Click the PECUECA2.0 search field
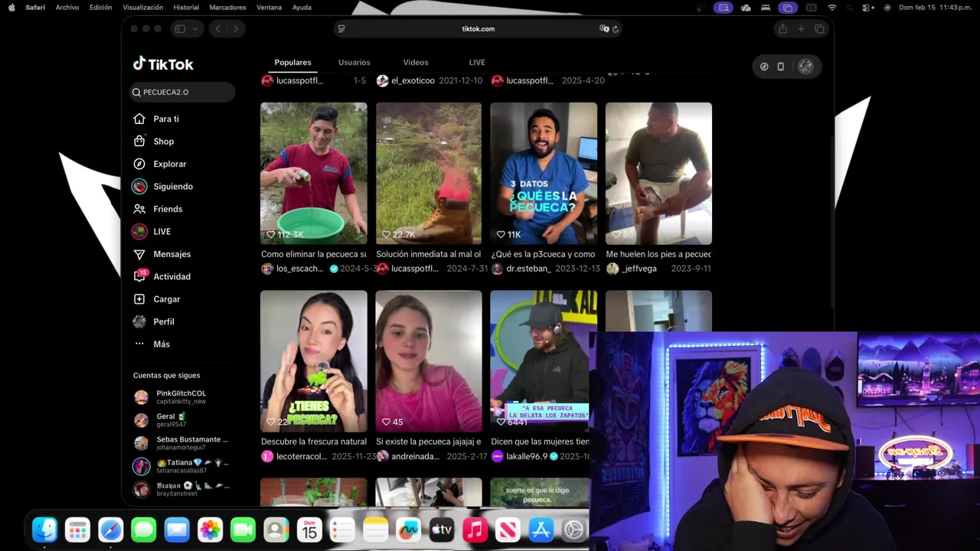This screenshot has width=980, height=551. coord(182,92)
